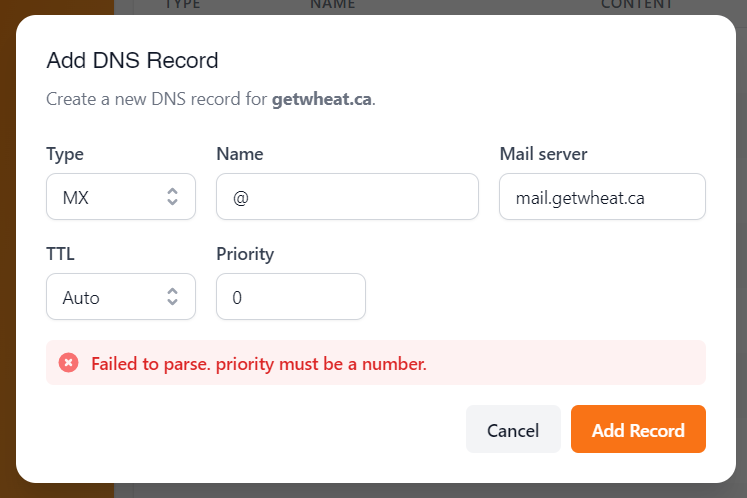
Task: Click the Type field label
Action: [x=65, y=155]
